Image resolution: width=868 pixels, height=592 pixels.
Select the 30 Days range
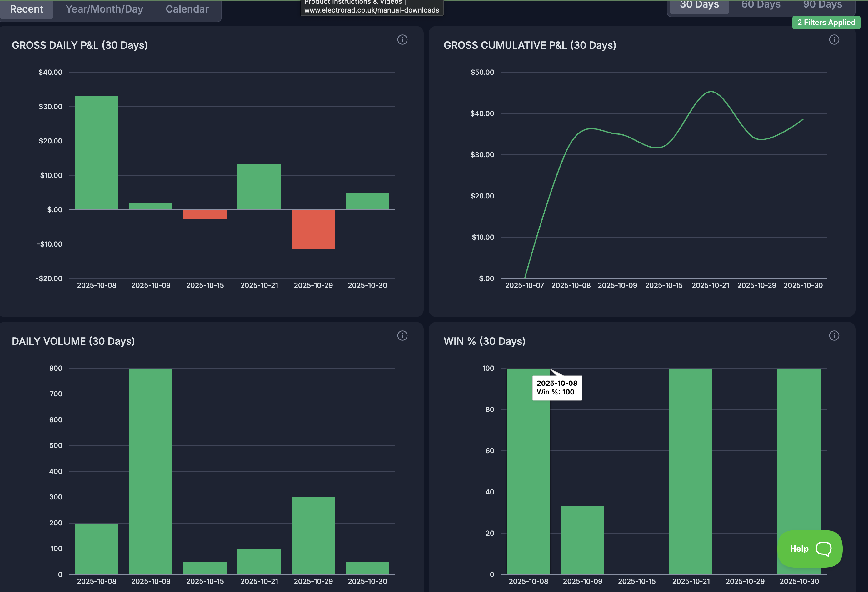tap(699, 5)
